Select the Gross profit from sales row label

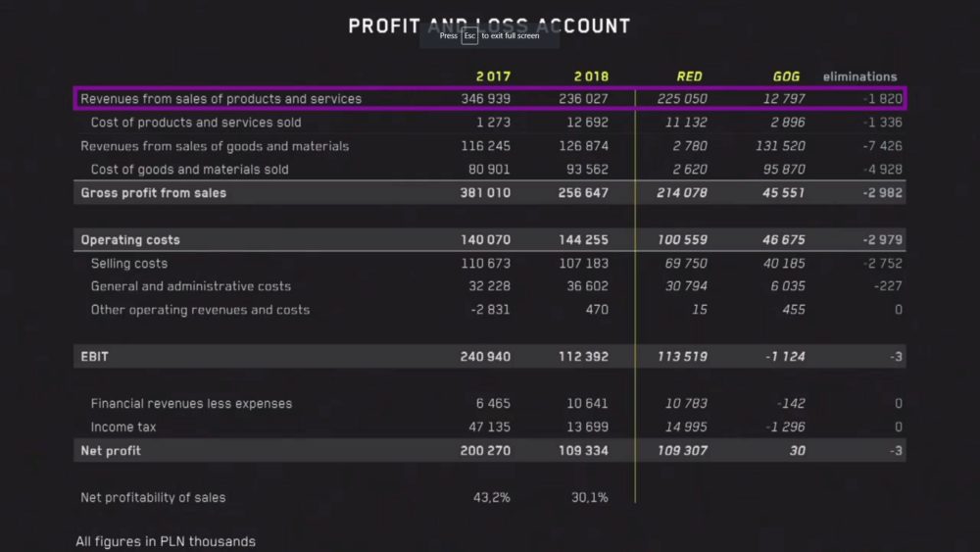pyautogui.click(x=153, y=193)
